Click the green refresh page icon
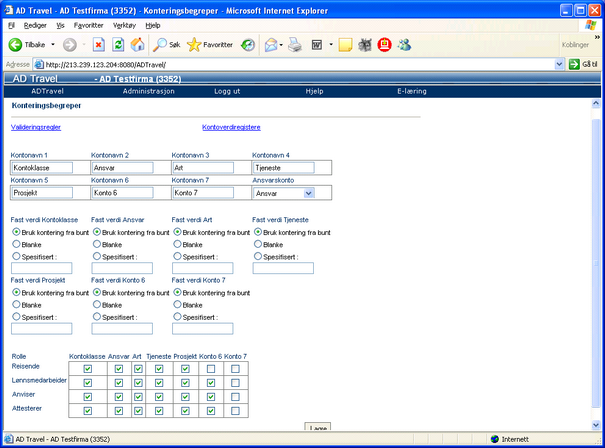Image resolution: width=605 pixels, height=448 pixels. (x=118, y=45)
